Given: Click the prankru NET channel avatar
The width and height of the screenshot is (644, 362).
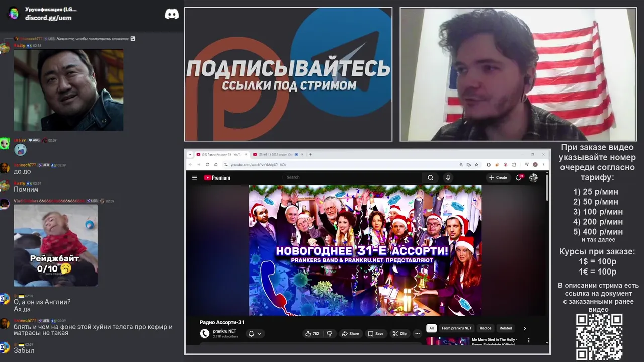Looking at the screenshot, I should coord(204,333).
